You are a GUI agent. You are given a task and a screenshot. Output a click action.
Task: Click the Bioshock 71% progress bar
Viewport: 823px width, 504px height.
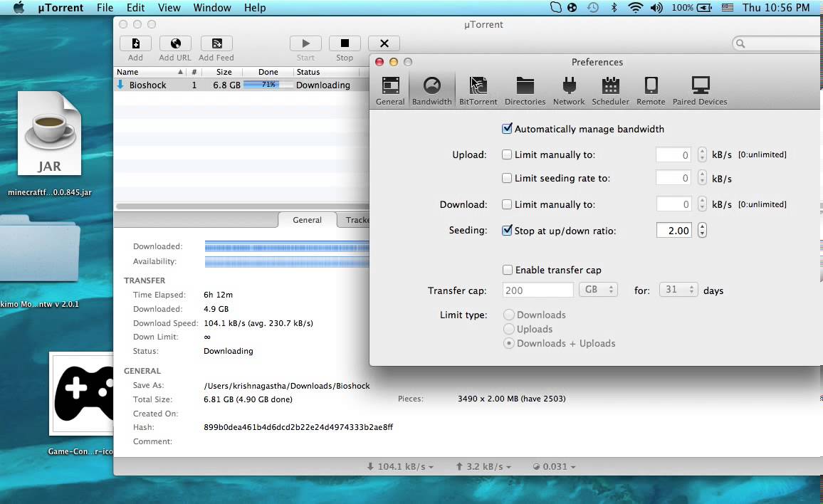point(268,85)
